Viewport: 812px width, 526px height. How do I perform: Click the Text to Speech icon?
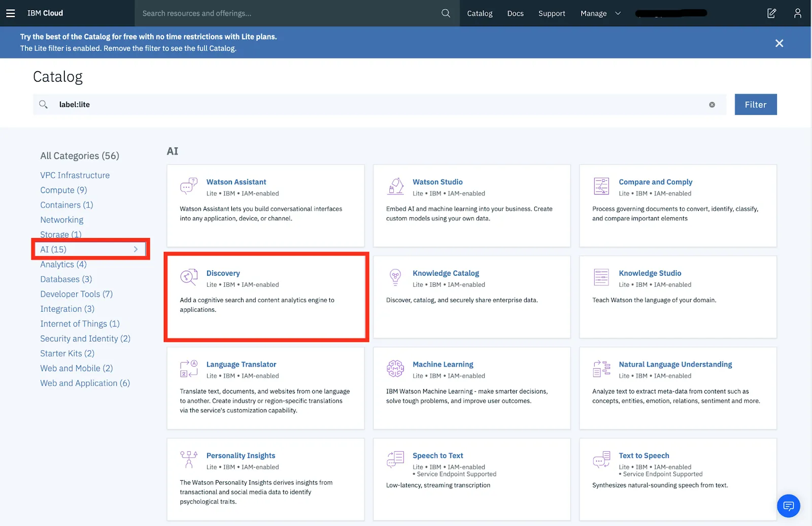(x=601, y=459)
